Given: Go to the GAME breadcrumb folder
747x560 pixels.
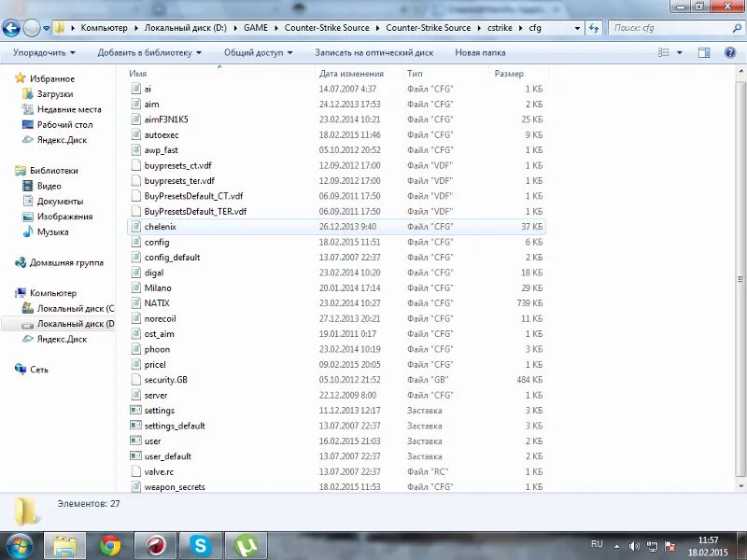Looking at the screenshot, I should pos(256,28).
